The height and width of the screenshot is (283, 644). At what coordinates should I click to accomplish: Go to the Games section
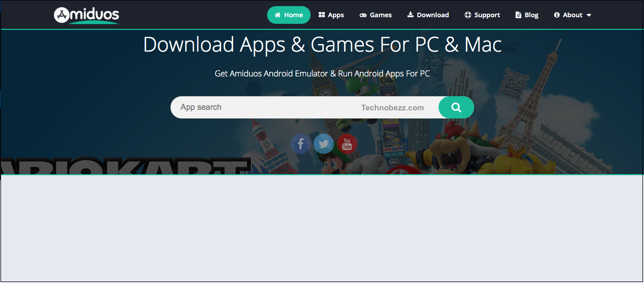pyautogui.click(x=376, y=15)
